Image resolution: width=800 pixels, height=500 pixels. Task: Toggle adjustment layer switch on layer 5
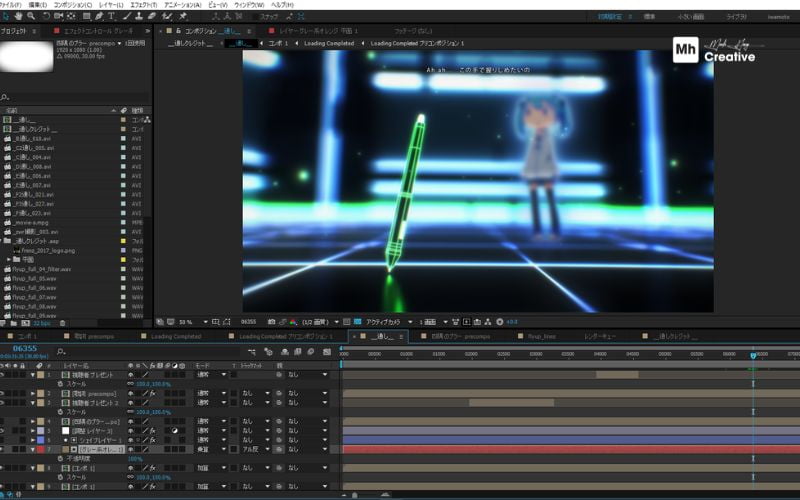[x=175, y=431]
